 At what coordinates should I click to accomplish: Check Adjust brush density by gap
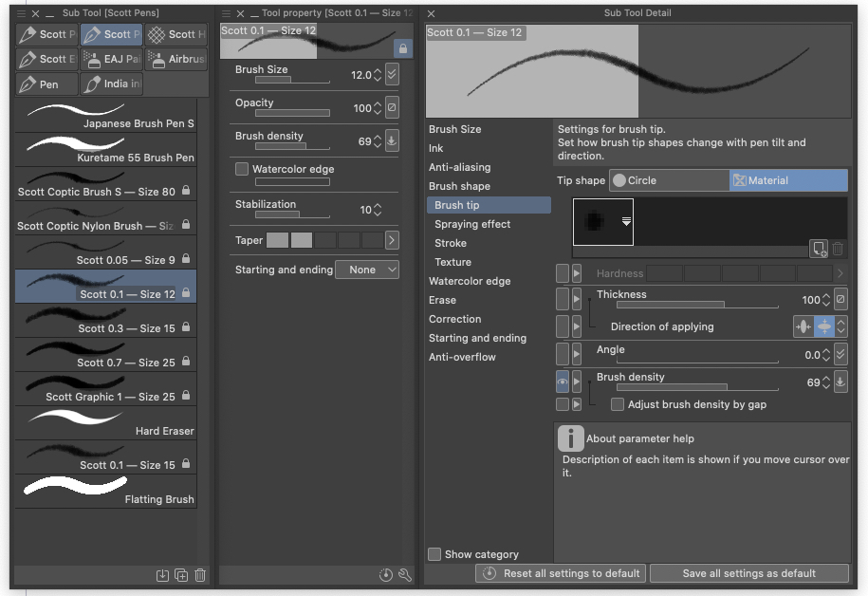coord(618,404)
